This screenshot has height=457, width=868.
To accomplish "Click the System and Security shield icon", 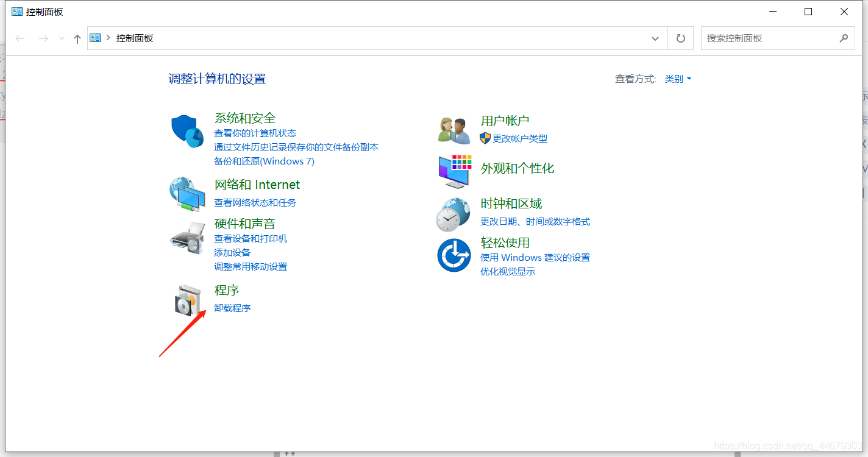I will coord(187,130).
